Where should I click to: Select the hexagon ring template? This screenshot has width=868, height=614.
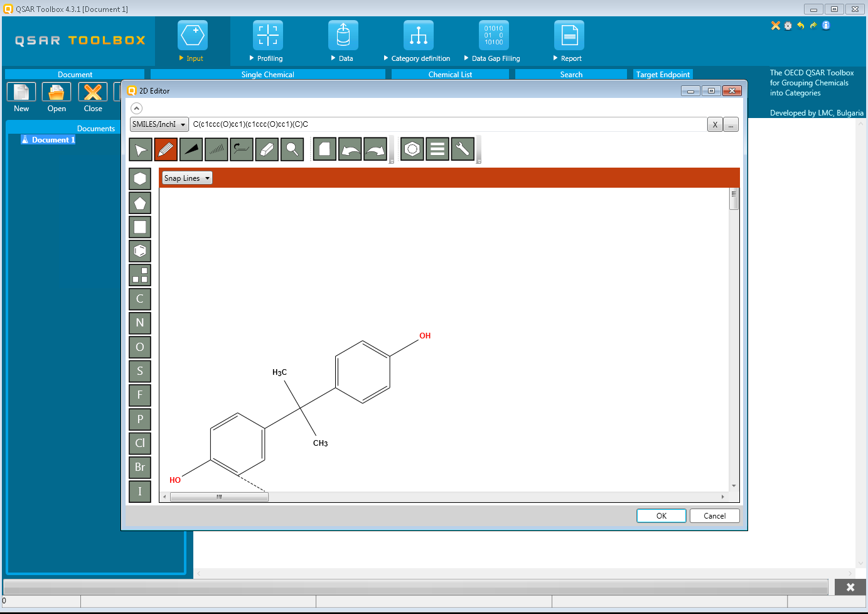coord(140,179)
